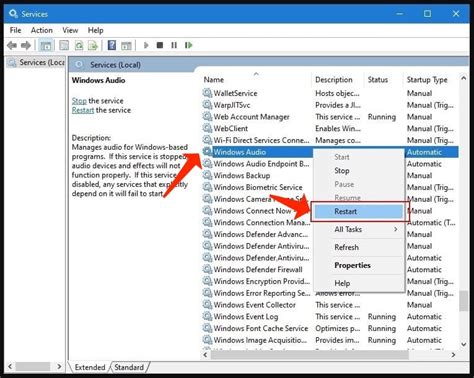Click the Restart Service green icon
Screen dimensions: 474x378
tap(189, 45)
